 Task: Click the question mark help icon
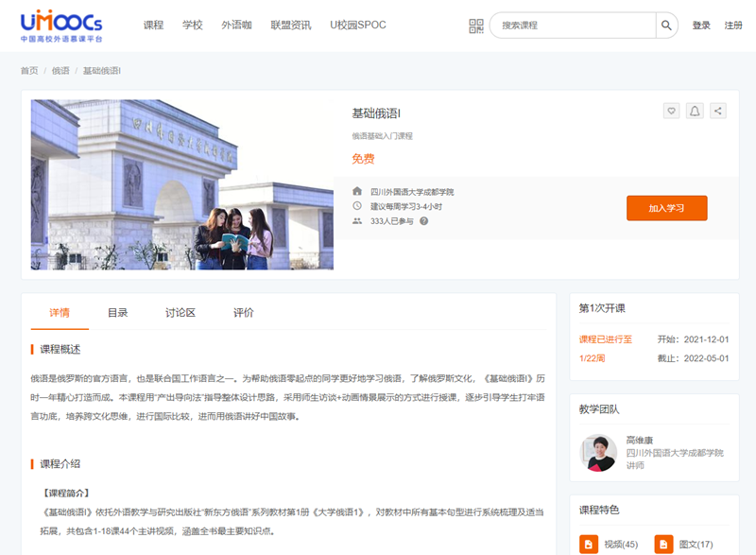point(424,221)
